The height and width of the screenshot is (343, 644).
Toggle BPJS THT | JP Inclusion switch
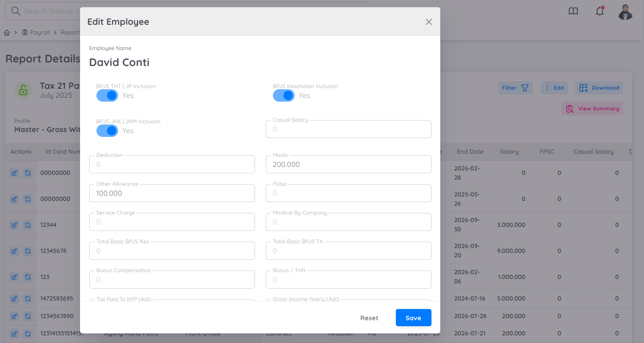point(107,96)
